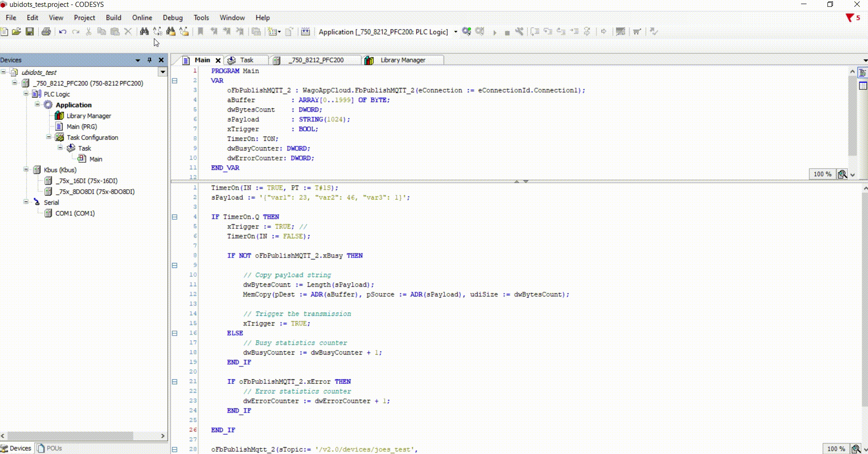Collapse the Task Configuration tree node

point(48,137)
